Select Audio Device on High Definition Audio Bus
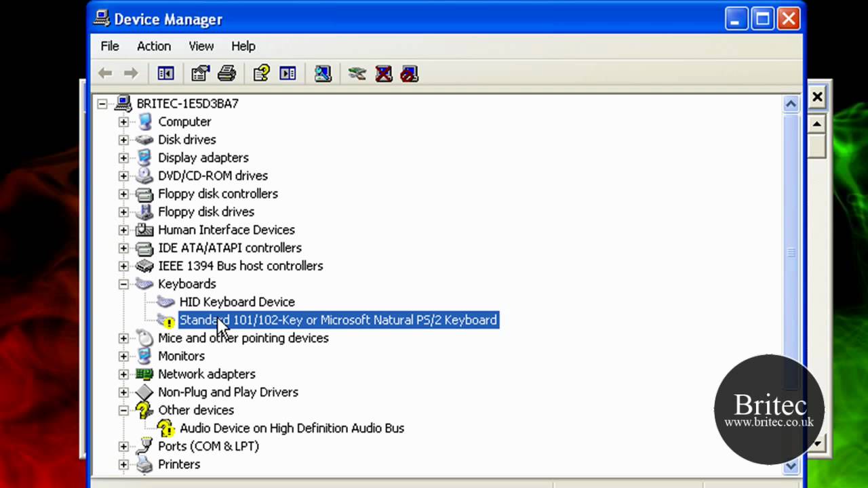The width and height of the screenshot is (868, 488). [292, 428]
